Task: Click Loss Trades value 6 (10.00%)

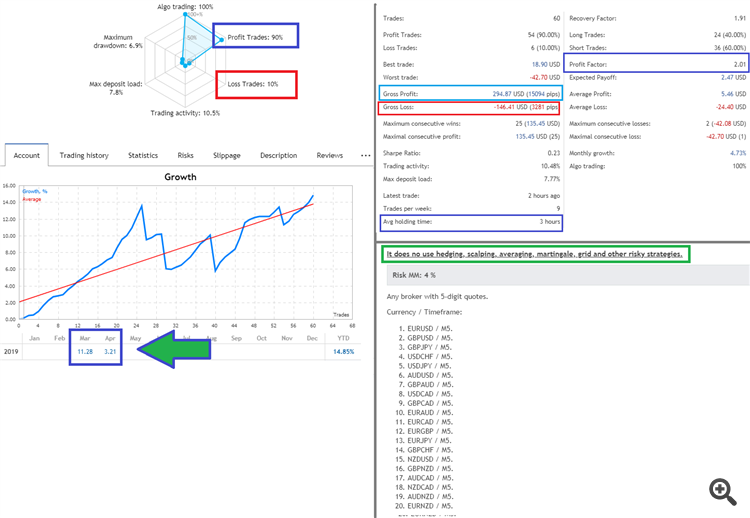Action: click(545, 48)
